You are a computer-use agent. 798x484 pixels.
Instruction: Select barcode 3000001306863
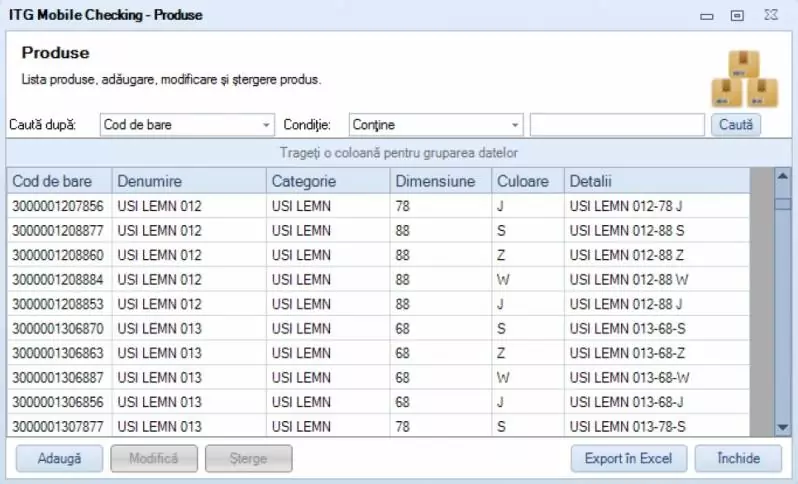(58, 353)
